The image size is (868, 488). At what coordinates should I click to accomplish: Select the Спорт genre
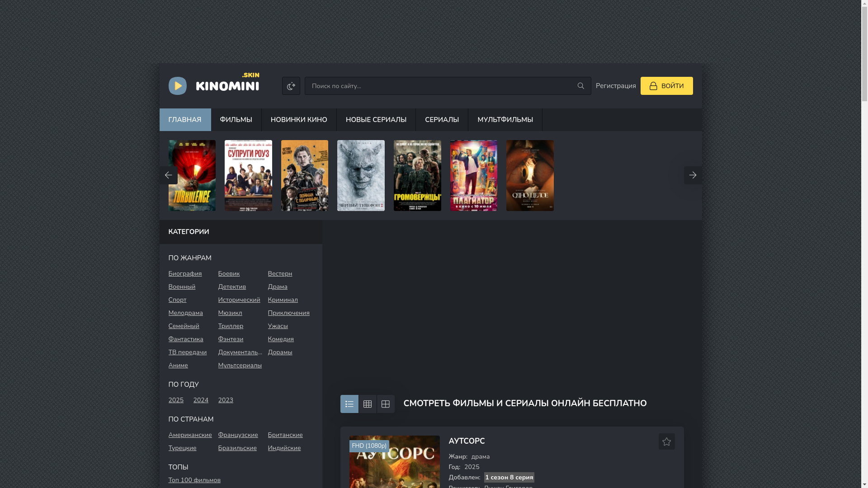[177, 300]
